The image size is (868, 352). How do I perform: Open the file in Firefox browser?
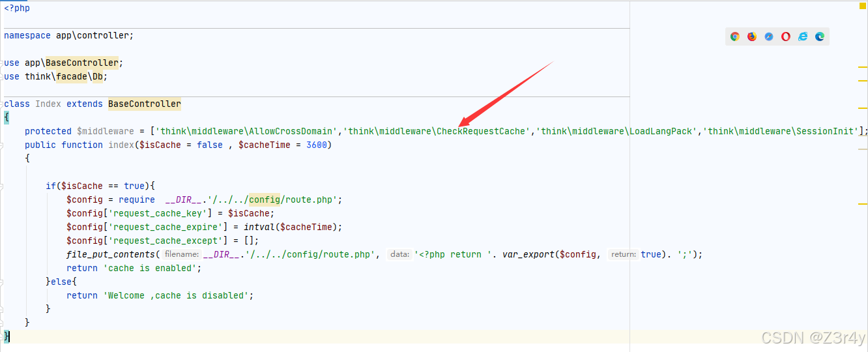(752, 37)
